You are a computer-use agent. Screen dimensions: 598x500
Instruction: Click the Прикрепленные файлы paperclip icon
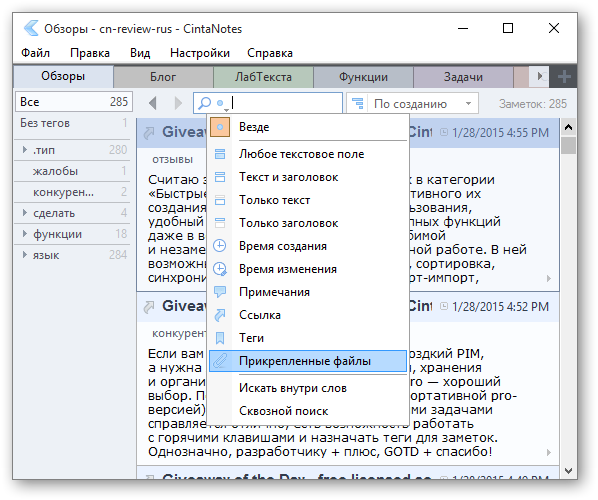tap(220, 361)
